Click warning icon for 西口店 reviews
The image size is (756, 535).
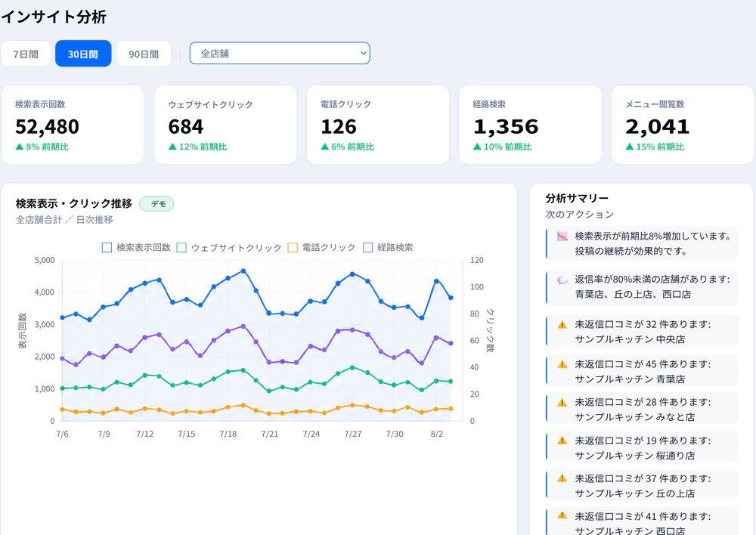click(562, 515)
